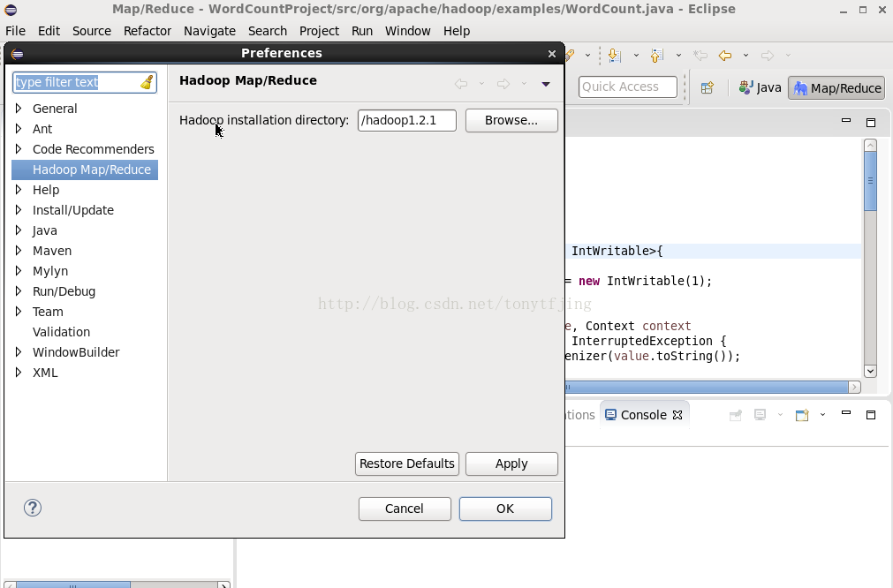Click the Next Annotation toolbar icon
Image resolution: width=893 pixels, height=588 pixels.
click(x=615, y=56)
